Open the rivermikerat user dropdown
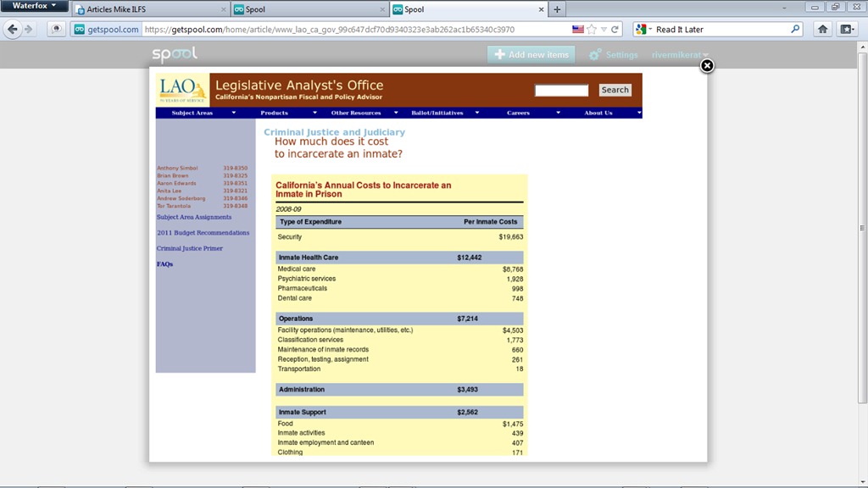Screen dimensions: 868x488 680,55
